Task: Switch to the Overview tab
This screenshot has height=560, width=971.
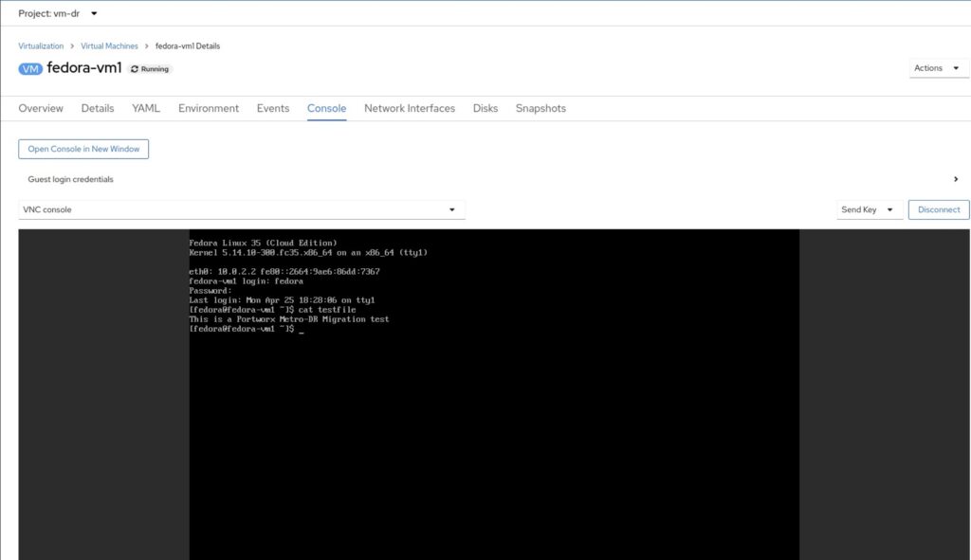Action: click(41, 108)
